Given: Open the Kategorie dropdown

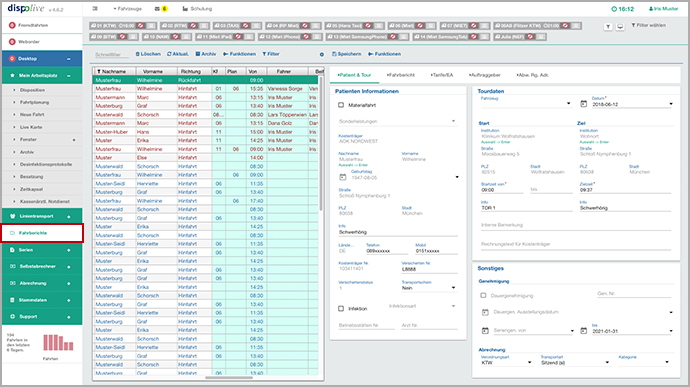Looking at the screenshot, I should [x=644, y=362].
